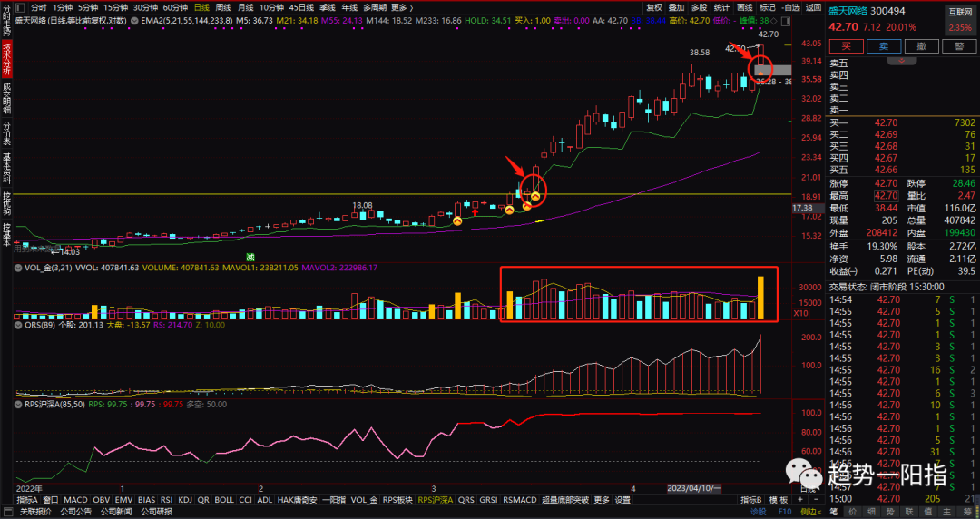The image size is (980, 519).
Task: Expand the 侧边 sidebar toggle
Action: (x=810, y=512)
